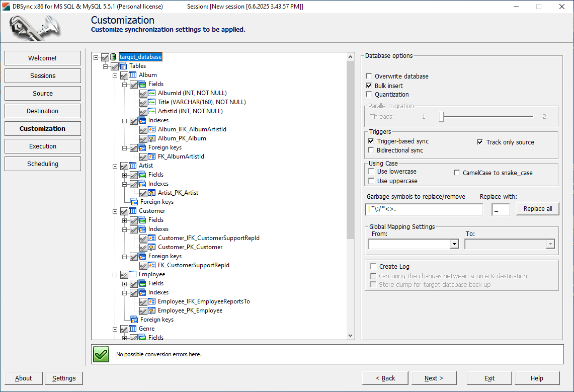The width and height of the screenshot is (574, 392).
Task: Switch to the Execution section
Action: [42, 146]
